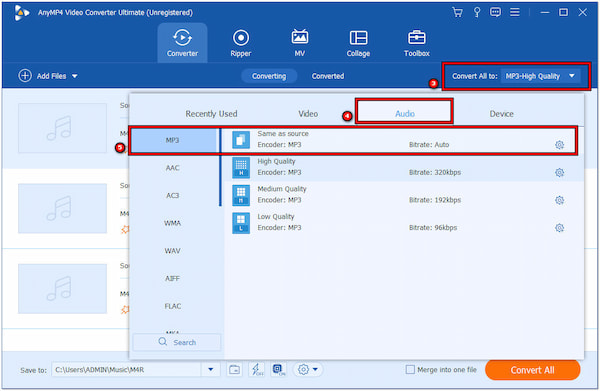Select the Audio format tab
The image size is (600, 391).
pos(404,113)
